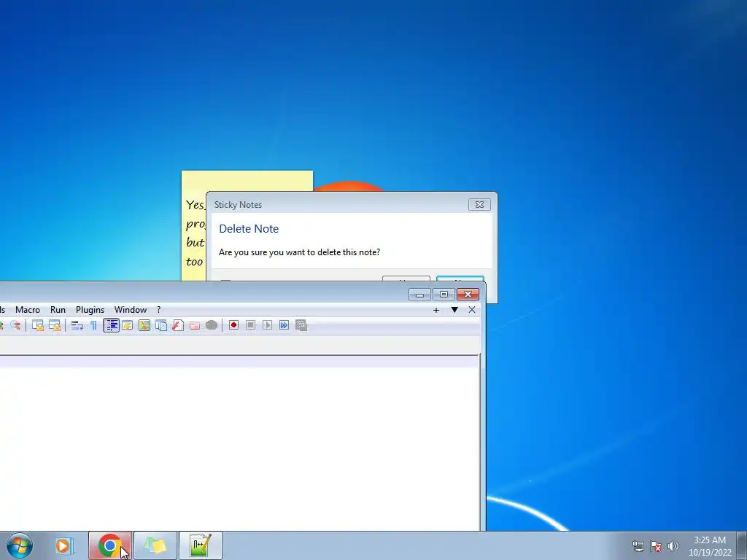
Task: Toggle Synchronize Vertical Scrolling icon
Action: click(x=38, y=325)
